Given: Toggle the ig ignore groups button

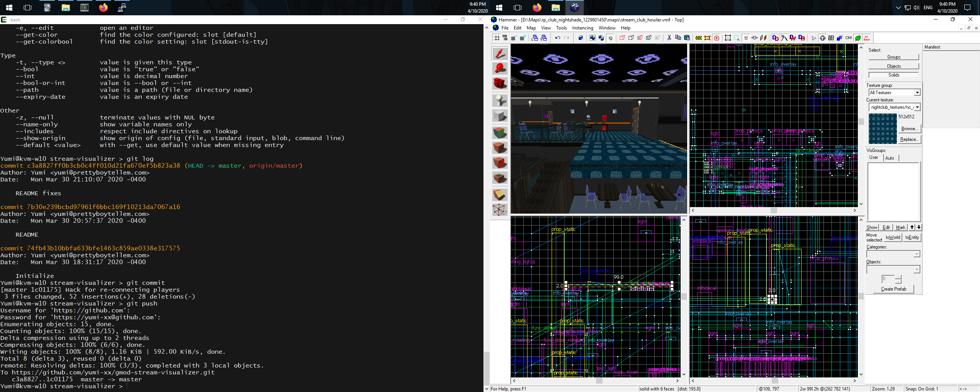Looking at the screenshot, I should click(611, 38).
